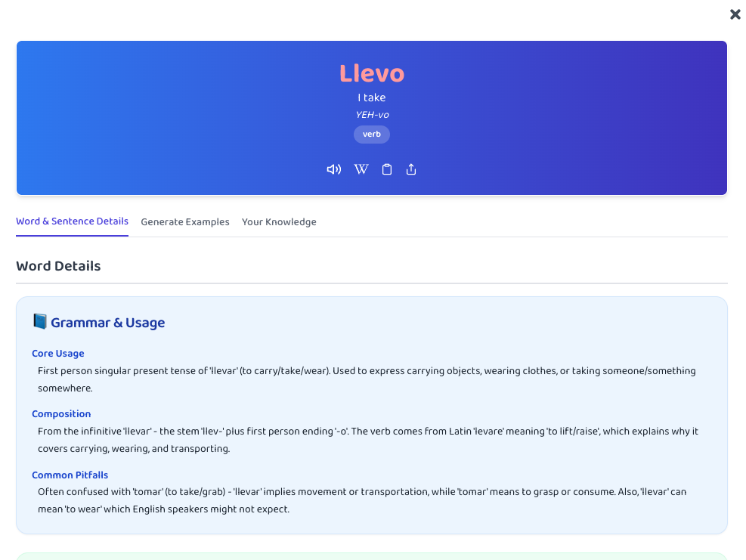This screenshot has height=560, width=746.
Task: Click the verb part-of-speech badge
Action: pos(372,134)
